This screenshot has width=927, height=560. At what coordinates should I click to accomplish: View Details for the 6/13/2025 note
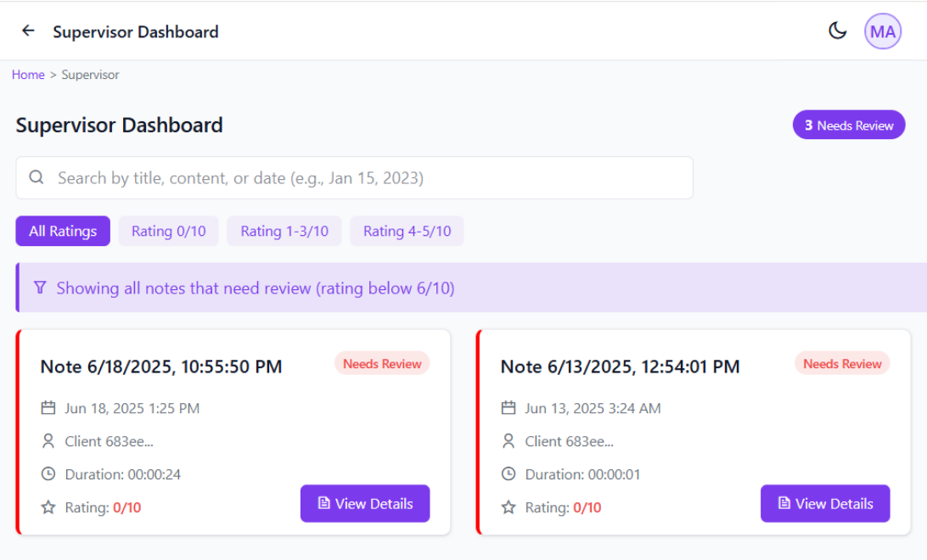(825, 503)
